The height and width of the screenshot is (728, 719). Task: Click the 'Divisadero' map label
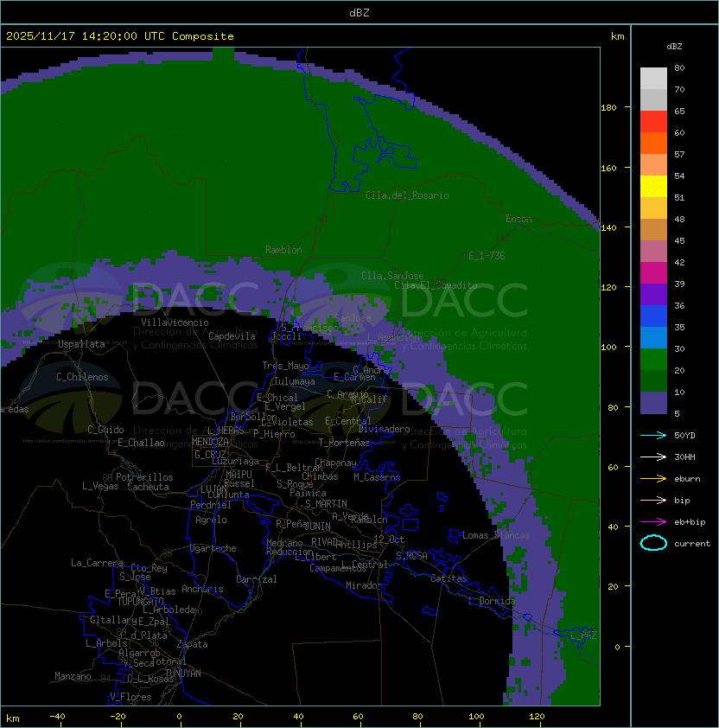point(384,429)
